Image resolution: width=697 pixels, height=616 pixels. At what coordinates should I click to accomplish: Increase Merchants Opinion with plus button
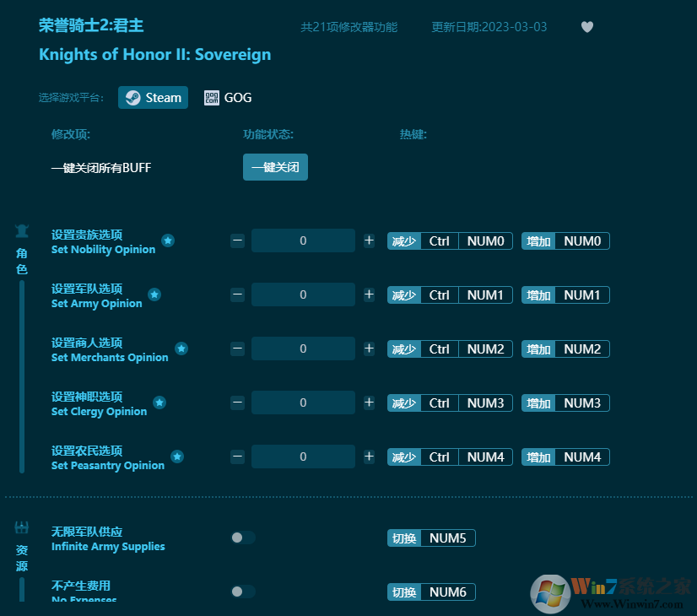[369, 349]
